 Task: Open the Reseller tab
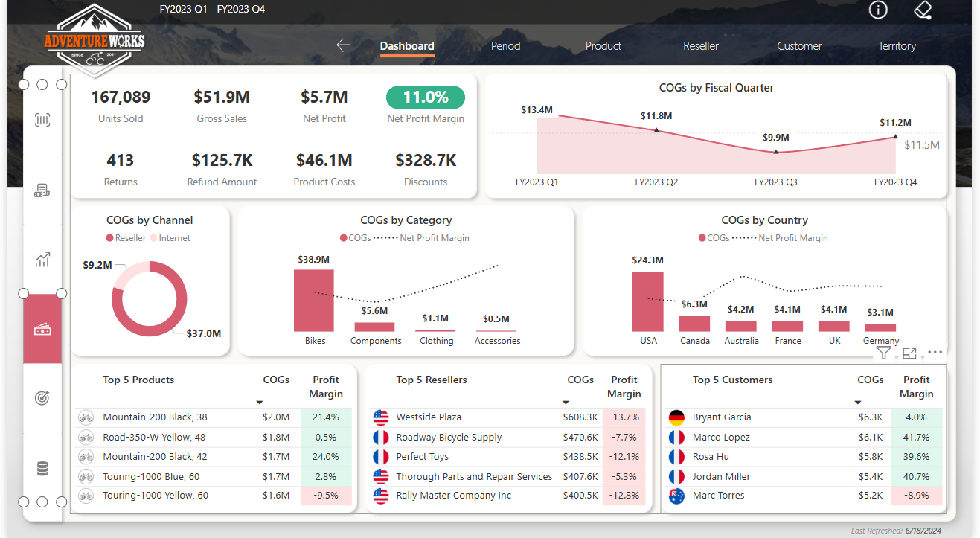[x=701, y=46]
